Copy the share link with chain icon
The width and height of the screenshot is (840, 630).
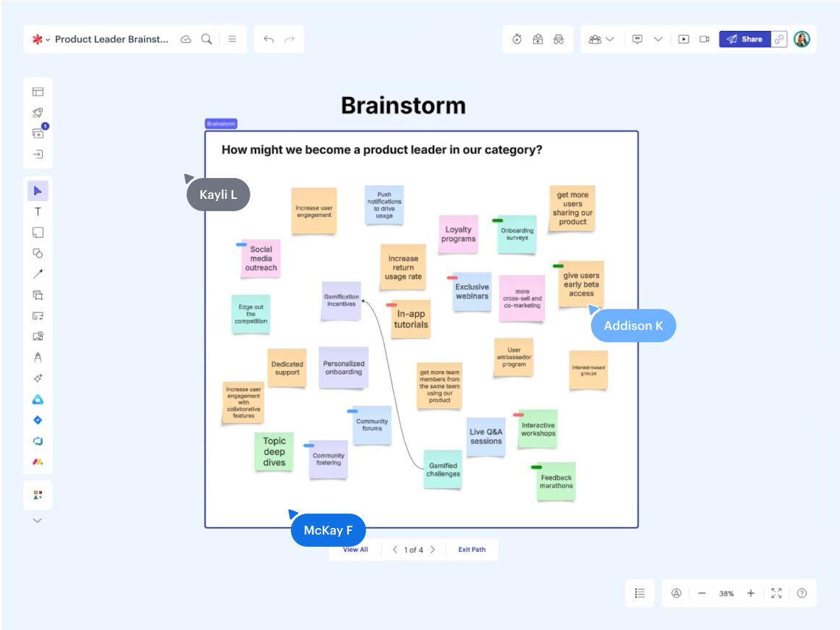click(x=779, y=39)
